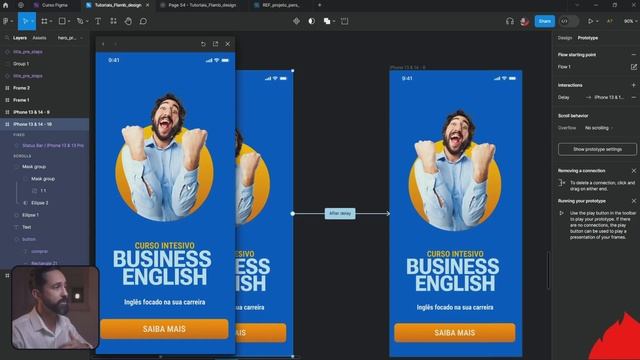Go to previous frame in preview
Image resolution: width=640 pixels, height=360 pixels.
pyautogui.click(x=103, y=44)
